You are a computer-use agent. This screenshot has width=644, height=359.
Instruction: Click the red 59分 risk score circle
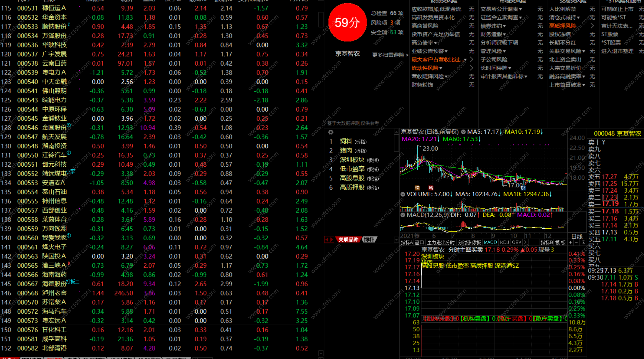pos(347,22)
